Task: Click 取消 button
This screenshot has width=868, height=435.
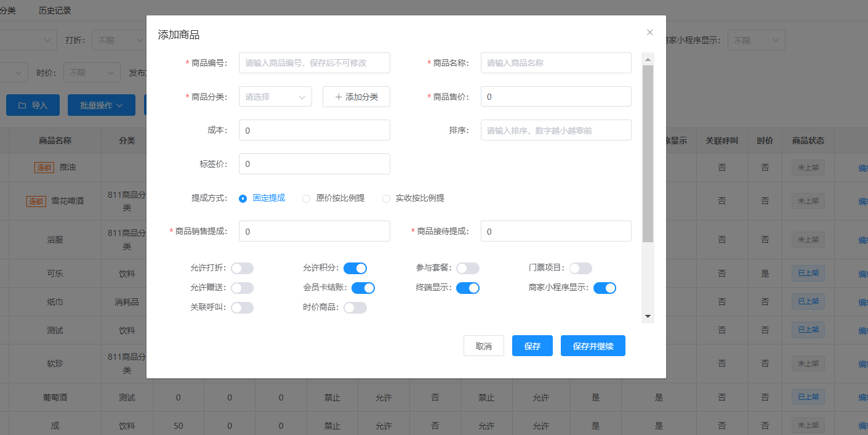Action: pyautogui.click(x=484, y=346)
